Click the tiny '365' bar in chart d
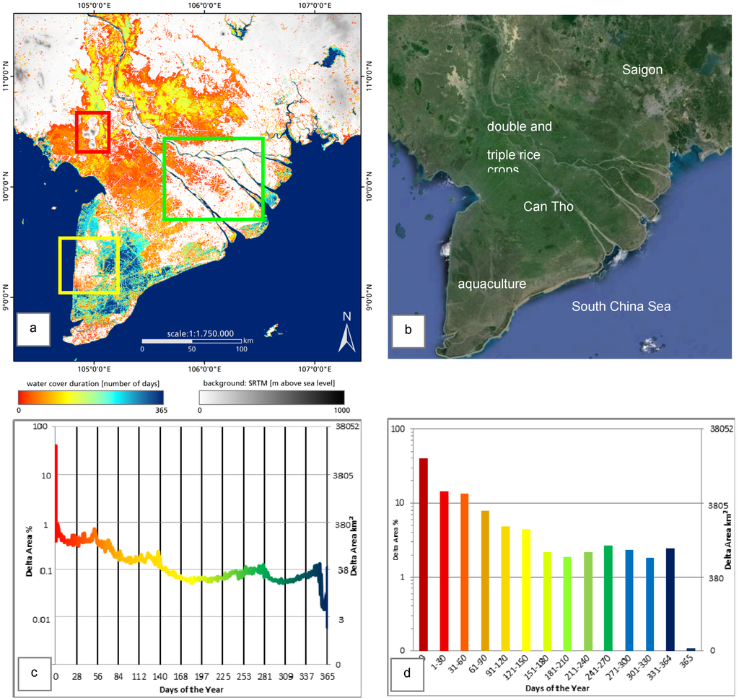739x700 pixels. point(691,649)
